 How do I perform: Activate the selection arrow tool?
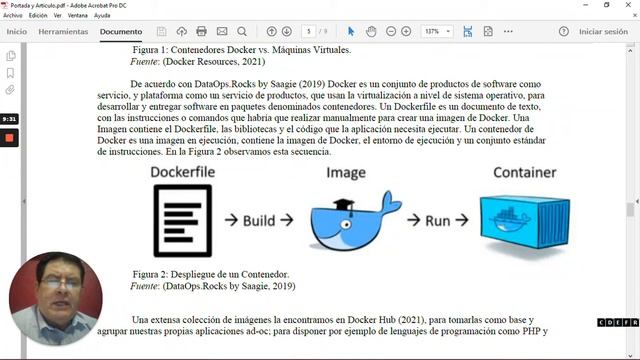(x=351, y=31)
